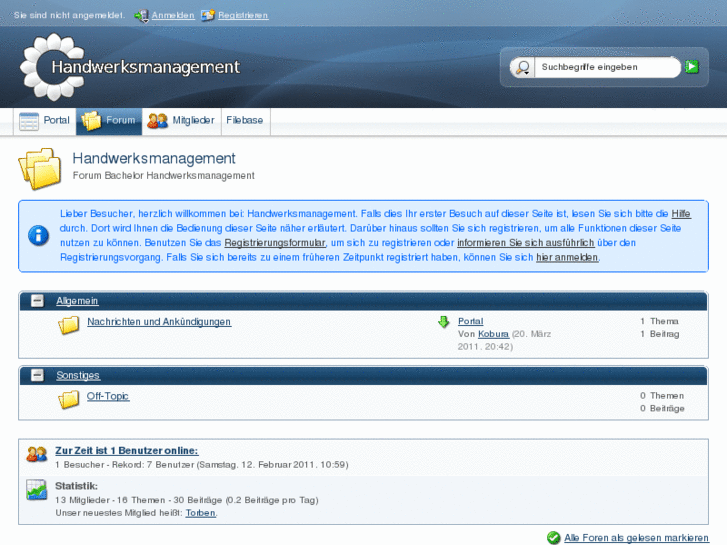Click the Handwerksmanagement page heading

[154, 159]
